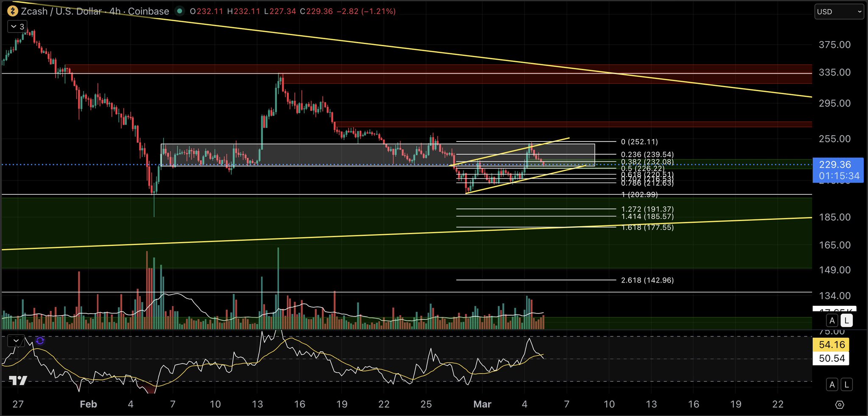Click the Zcash coin logo icon
Image resolution: width=868 pixels, height=416 pixels.
(13, 11)
